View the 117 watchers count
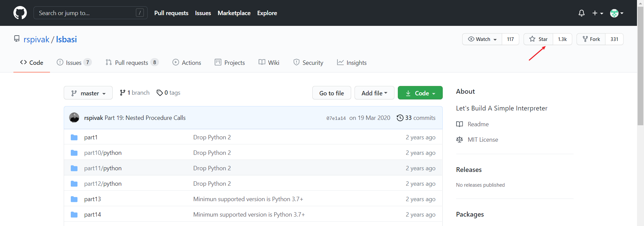This screenshot has width=644, height=226. [x=511, y=39]
